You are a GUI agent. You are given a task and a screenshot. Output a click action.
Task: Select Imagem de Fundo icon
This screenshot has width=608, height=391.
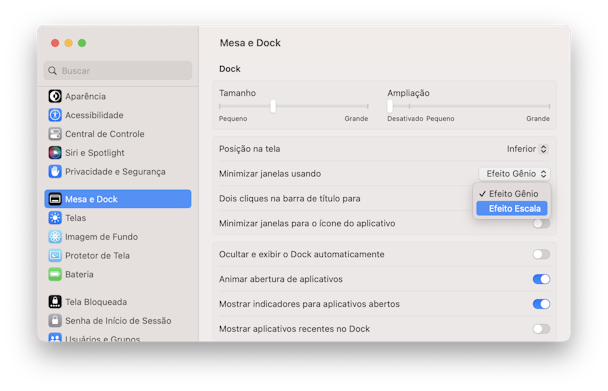tap(55, 237)
